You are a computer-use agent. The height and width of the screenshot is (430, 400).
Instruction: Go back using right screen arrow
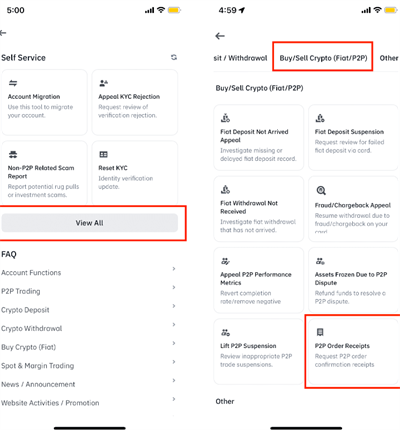coord(220,36)
